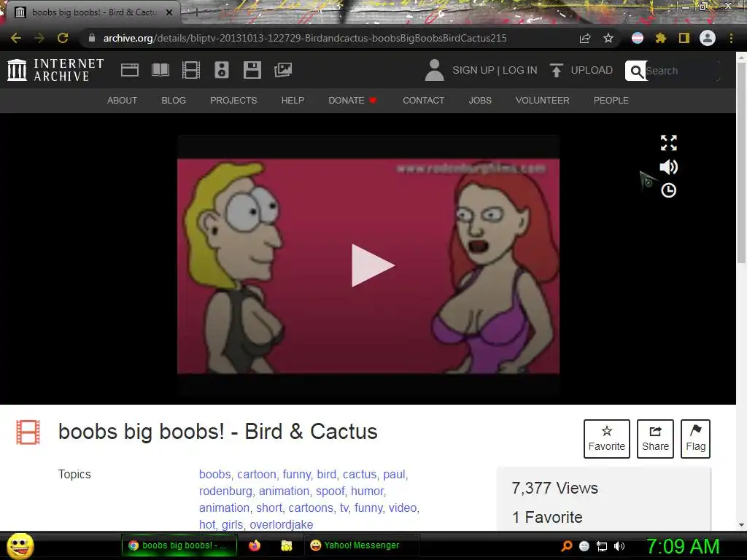Viewport: 747px width, 560px height.
Task: Click the search magnifier icon
Action: tap(636, 71)
